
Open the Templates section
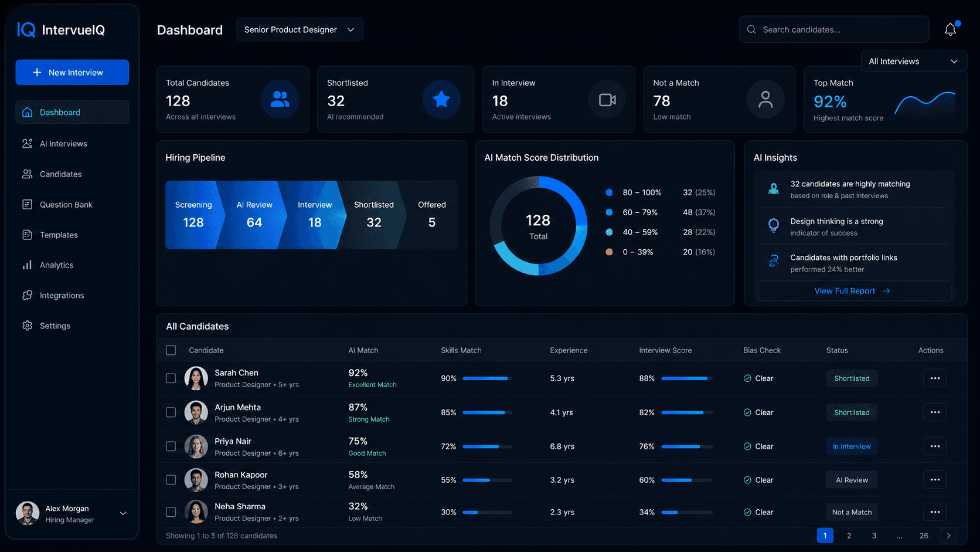59,235
